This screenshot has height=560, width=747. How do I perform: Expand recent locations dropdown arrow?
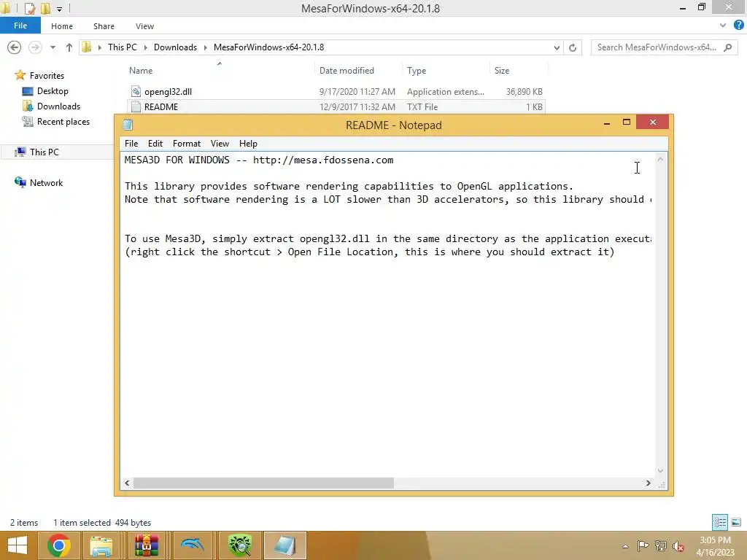[53, 47]
